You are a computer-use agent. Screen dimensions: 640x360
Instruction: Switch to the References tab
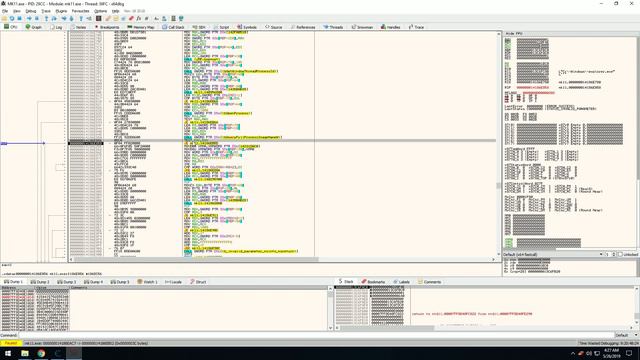(303, 27)
